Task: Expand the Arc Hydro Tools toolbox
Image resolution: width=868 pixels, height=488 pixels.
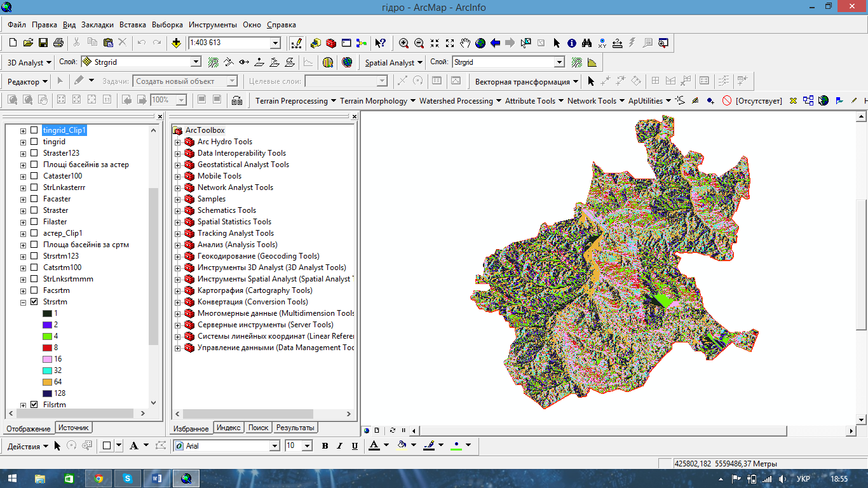Action: (178, 142)
